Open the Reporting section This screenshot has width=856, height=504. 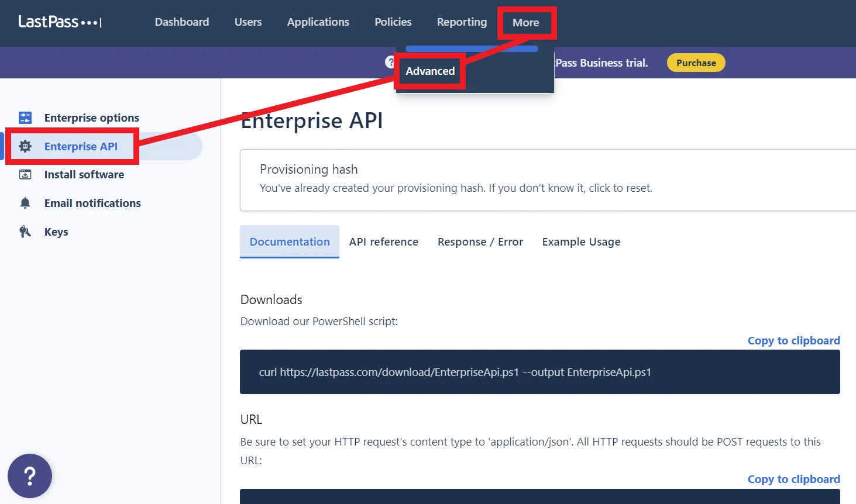pyautogui.click(x=462, y=22)
